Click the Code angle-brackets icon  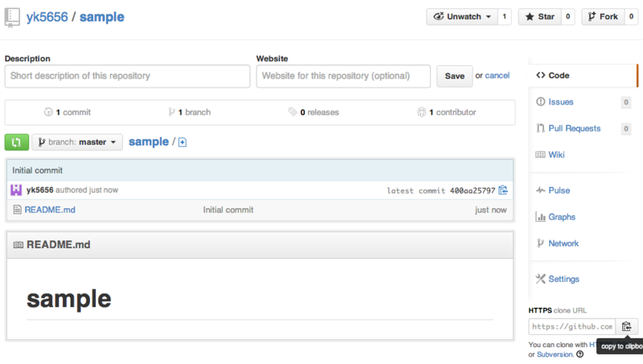[x=540, y=75]
